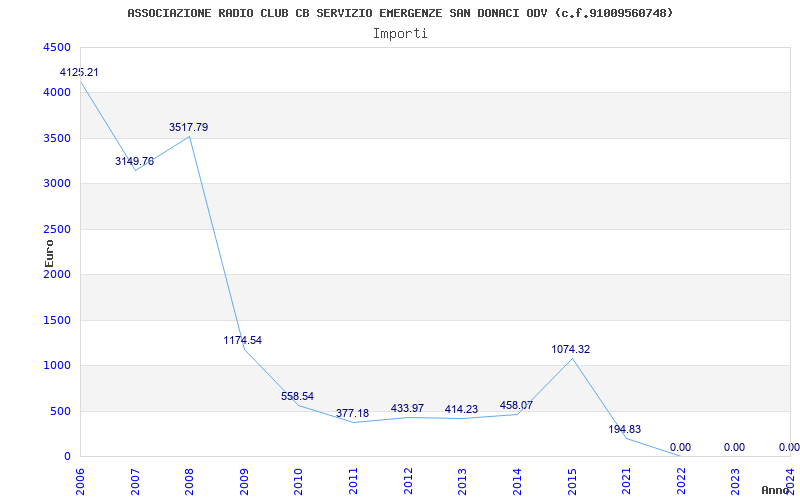
Task: Click x-axis year 2012
Action: [408, 481]
